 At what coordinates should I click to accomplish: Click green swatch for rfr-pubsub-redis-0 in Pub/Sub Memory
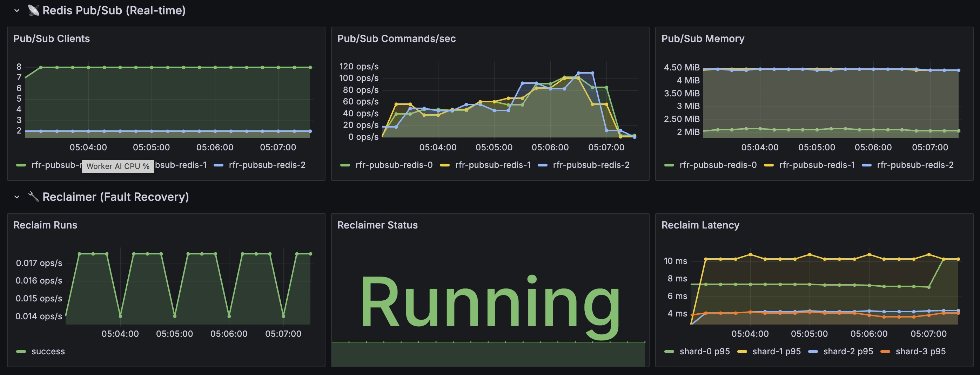(x=669, y=165)
